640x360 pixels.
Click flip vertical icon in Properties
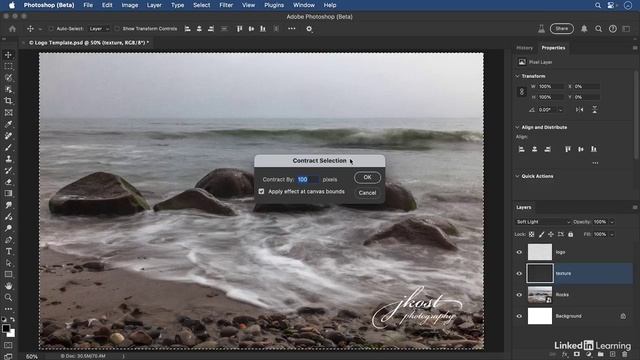coord(595,109)
